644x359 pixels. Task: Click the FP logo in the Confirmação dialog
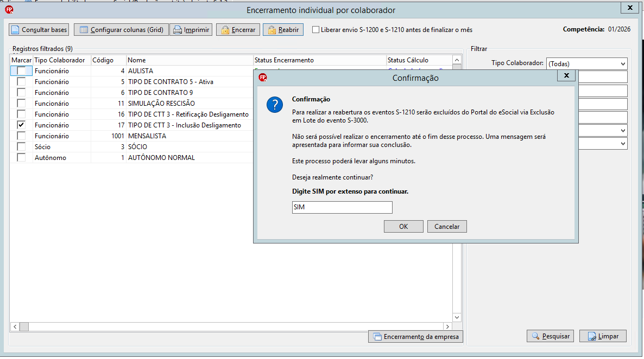coord(263,78)
